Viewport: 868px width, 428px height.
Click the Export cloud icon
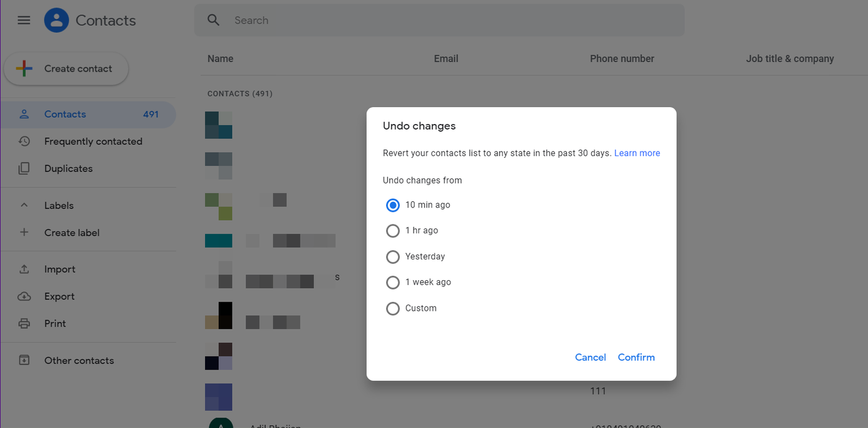point(24,296)
